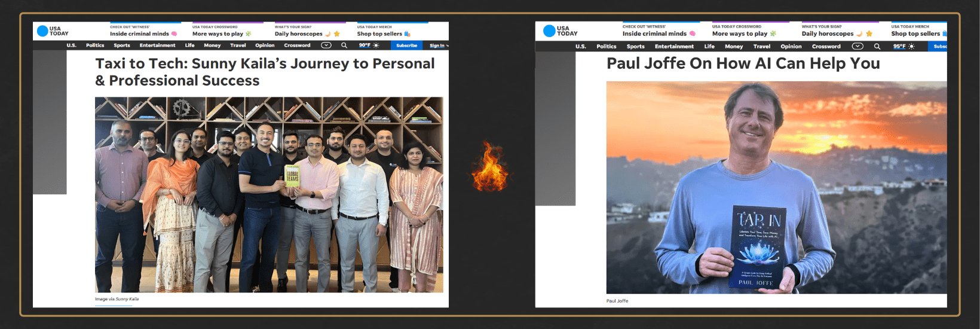Screen dimensions: 980x329
Task: Open Entertainment section on Paul Joffe page
Action: click(x=674, y=46)
